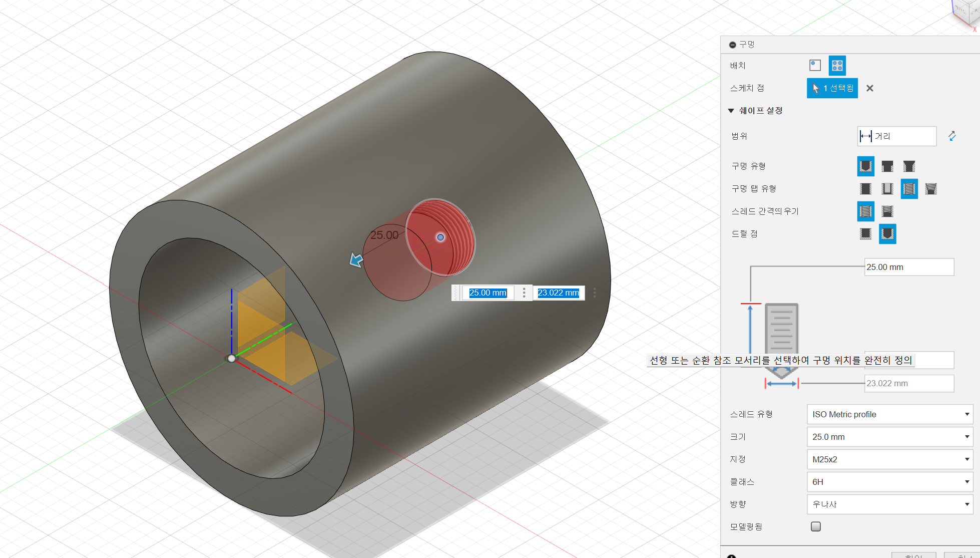Enable the 모델링됨 checkbox
The width and height of the screenshot is (980, 558).
[x=816, y=526]
